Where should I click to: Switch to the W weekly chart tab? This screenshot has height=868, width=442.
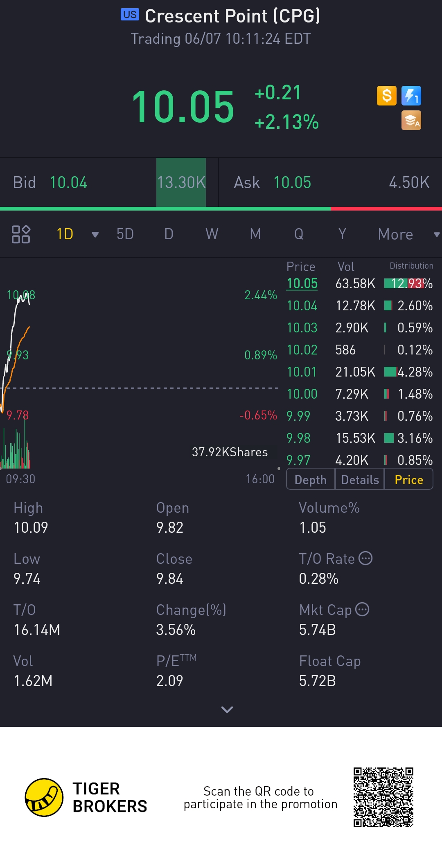point(212,234)
